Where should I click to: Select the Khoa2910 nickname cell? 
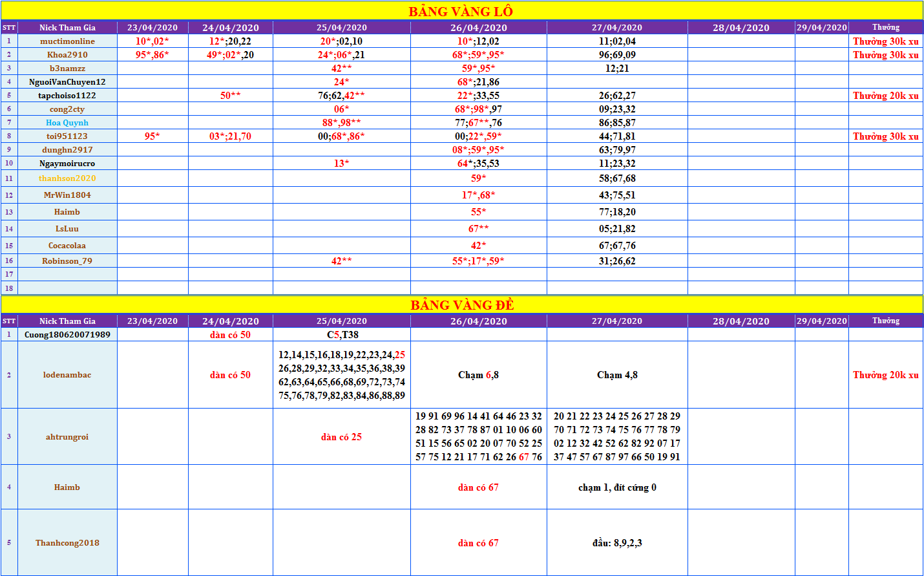tap(67, 55)
